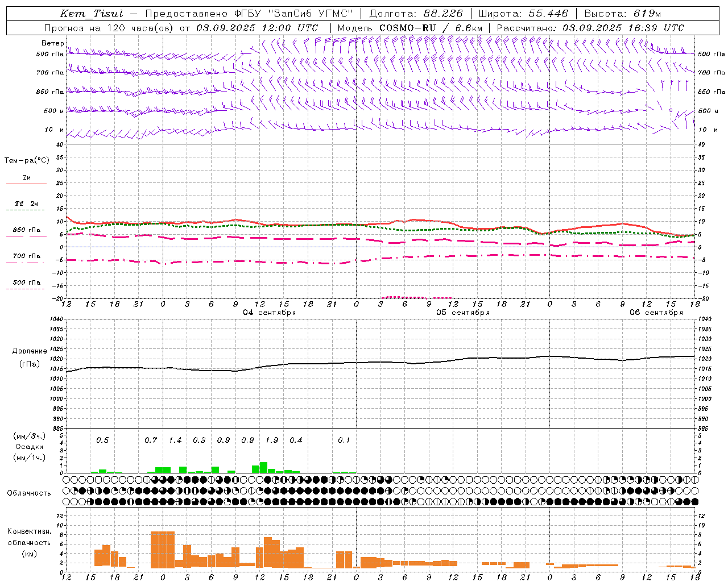728x582 pixels.
Task: Click the 06 сентября date label
Action: tap(656, 313)
